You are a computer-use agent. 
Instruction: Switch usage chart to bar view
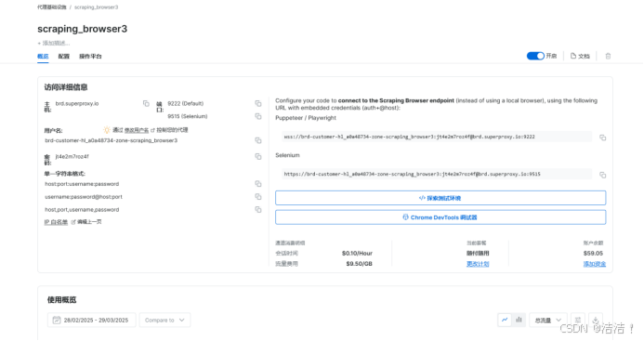tap(519, 320)
